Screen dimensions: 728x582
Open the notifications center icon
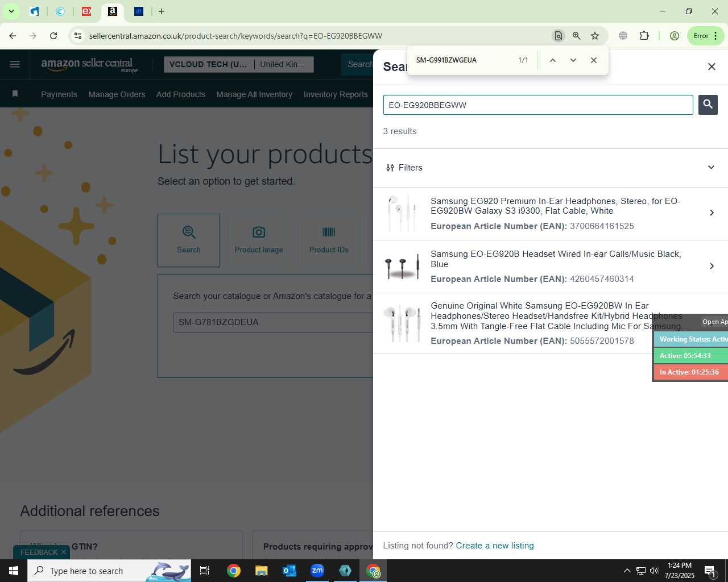[710, 571]
